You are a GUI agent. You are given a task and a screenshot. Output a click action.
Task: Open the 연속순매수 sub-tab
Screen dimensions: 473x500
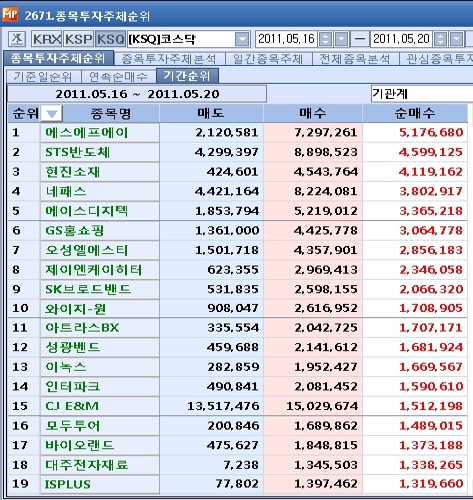[x=118, y=77]
